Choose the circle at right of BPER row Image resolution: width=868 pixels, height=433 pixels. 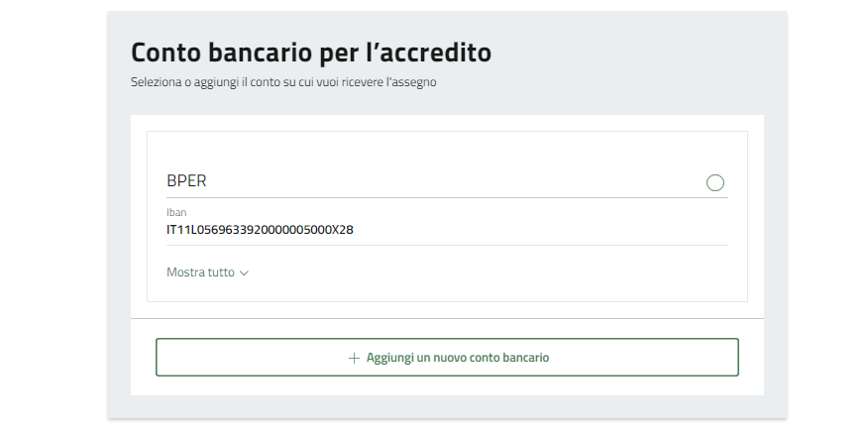(714, 182)
